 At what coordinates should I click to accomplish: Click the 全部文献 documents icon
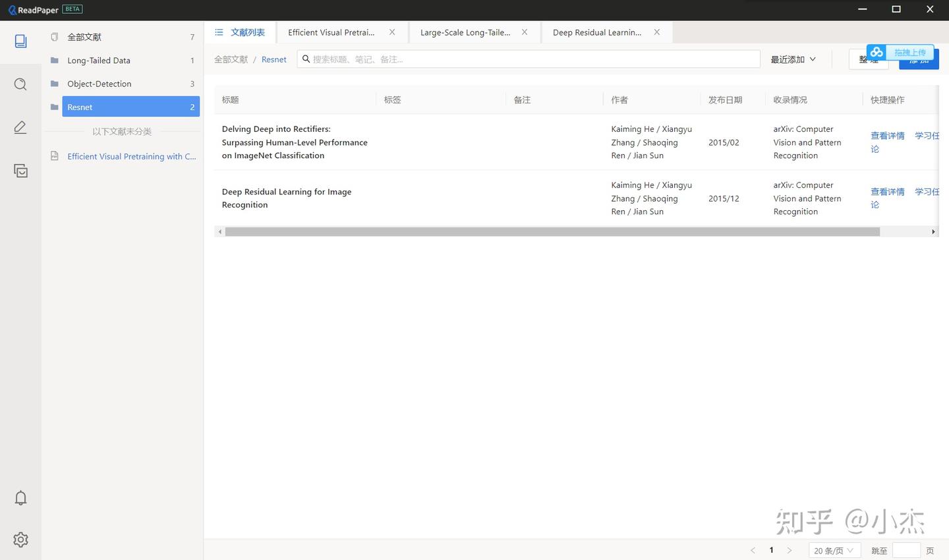pyautogui.click(x=55, y=37)
